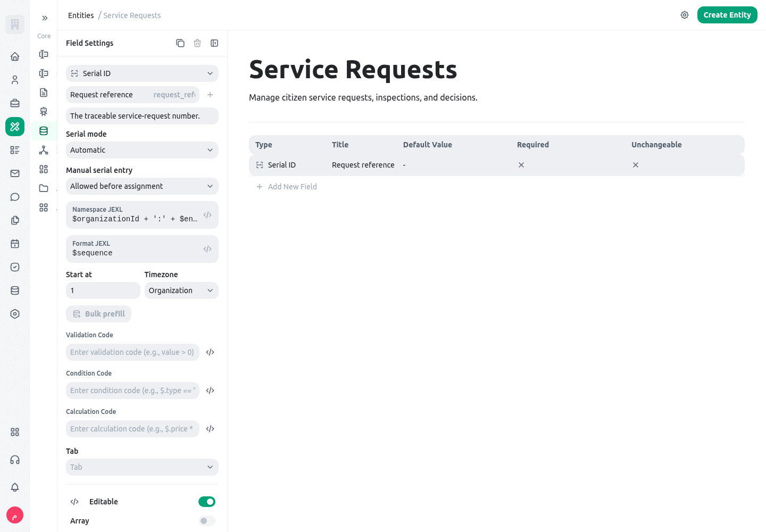Open the Namespace JEXL code editor icon
The width and height of the screenshot is (766, 532).
click(207, 215)
